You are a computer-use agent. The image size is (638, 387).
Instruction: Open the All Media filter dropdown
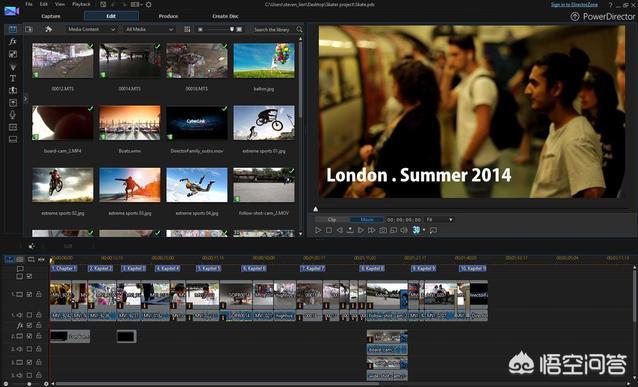click(x=149, y=29)
